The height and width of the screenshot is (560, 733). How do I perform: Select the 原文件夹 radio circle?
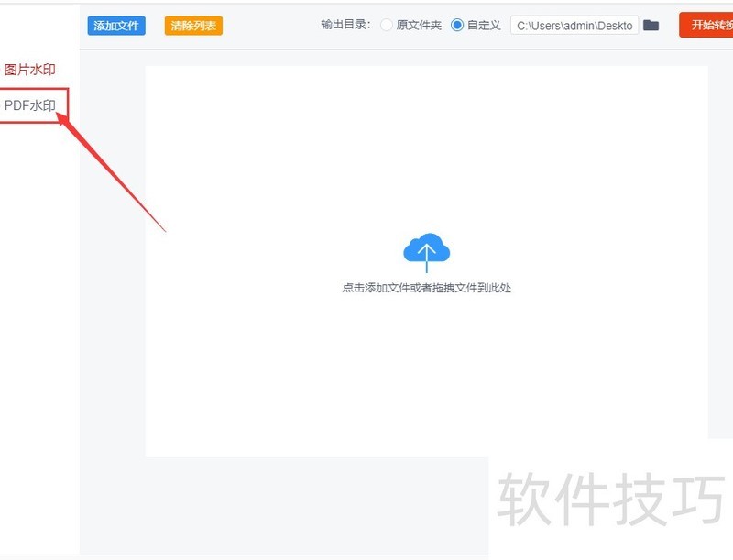point(387,26)
